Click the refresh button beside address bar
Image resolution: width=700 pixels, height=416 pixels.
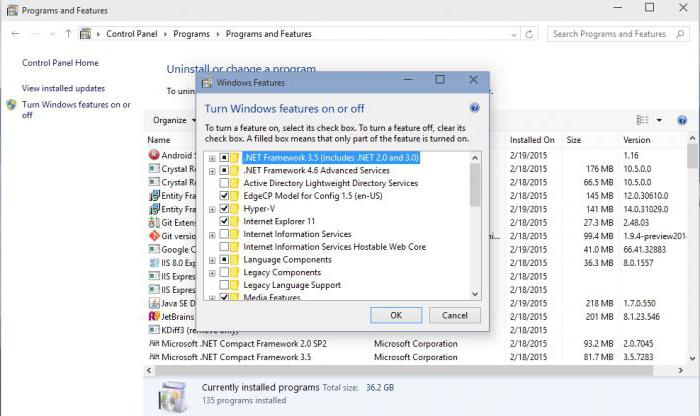tap(529, 34)
